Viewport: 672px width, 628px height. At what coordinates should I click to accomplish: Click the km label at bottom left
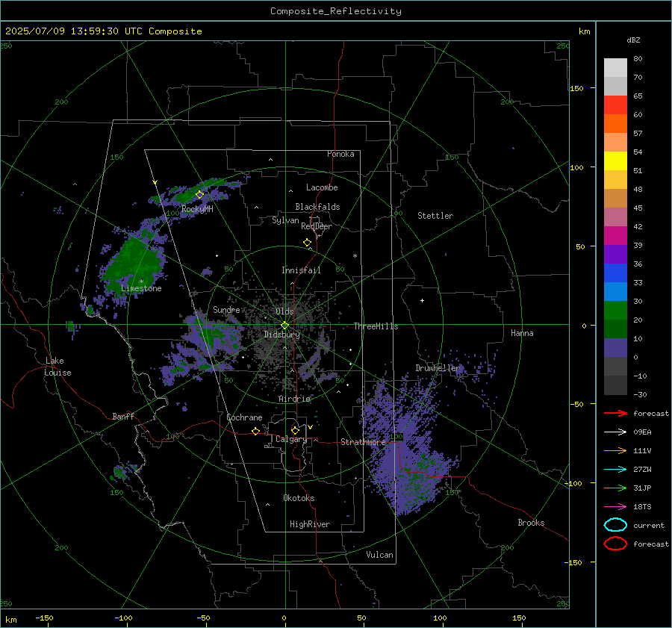pyautogui.click(x=10, y=620)
